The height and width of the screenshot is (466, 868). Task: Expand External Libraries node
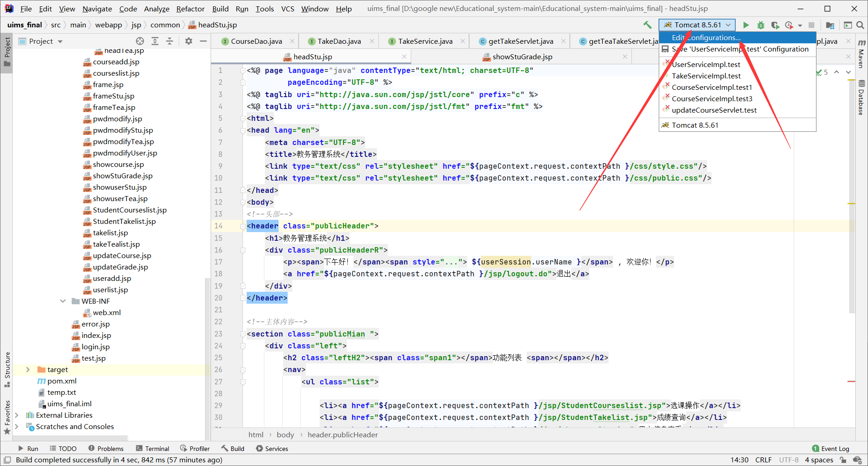click(17, 415)
